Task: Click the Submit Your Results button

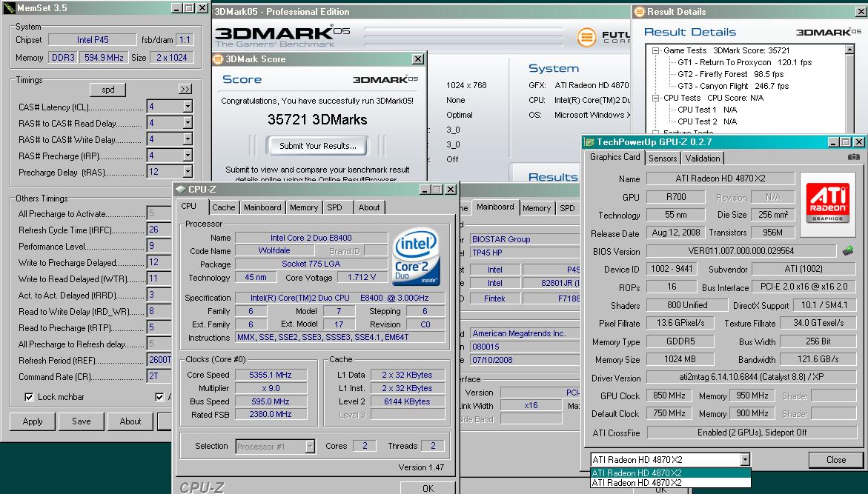Action: [x=318, y=146]
